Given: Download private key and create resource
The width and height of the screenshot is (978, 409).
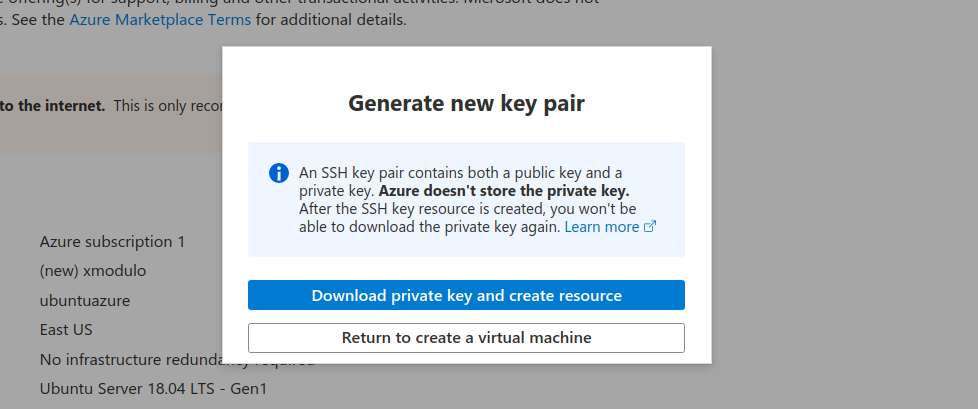Looking at the screenshot, I should [x=466, y=295].
